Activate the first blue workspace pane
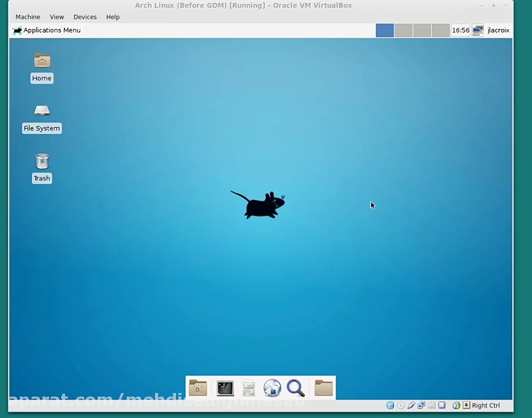 384,30
